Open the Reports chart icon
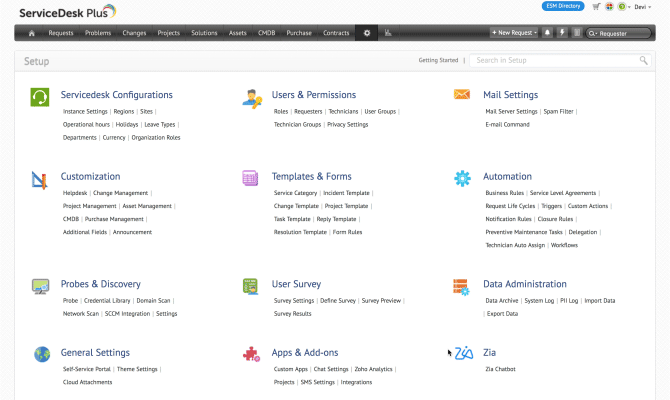Image resolution: width=670 pixels, height=400 pixels. click(x=388, y=33)
